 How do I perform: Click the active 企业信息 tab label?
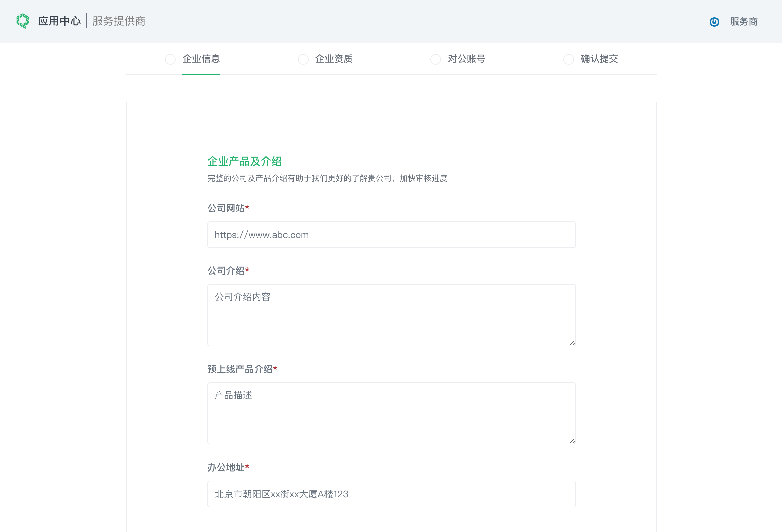click(x=201, y=59)
